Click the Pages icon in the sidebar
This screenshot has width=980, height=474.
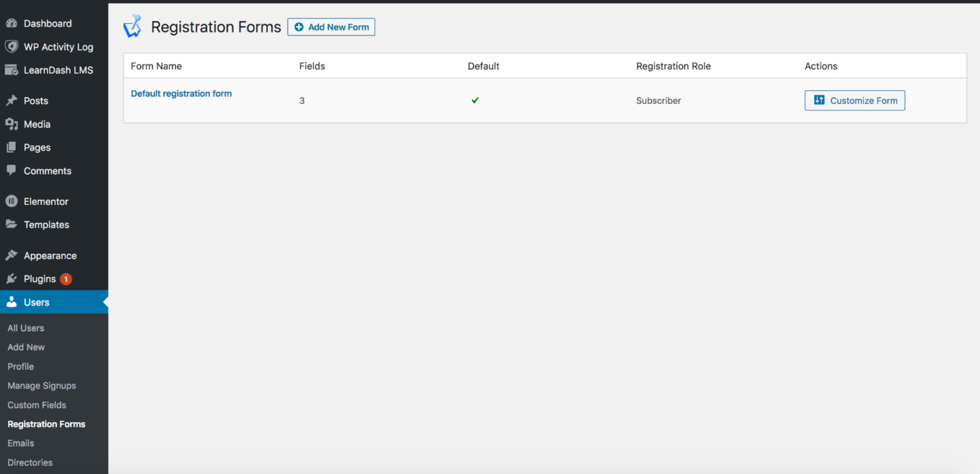13,147
